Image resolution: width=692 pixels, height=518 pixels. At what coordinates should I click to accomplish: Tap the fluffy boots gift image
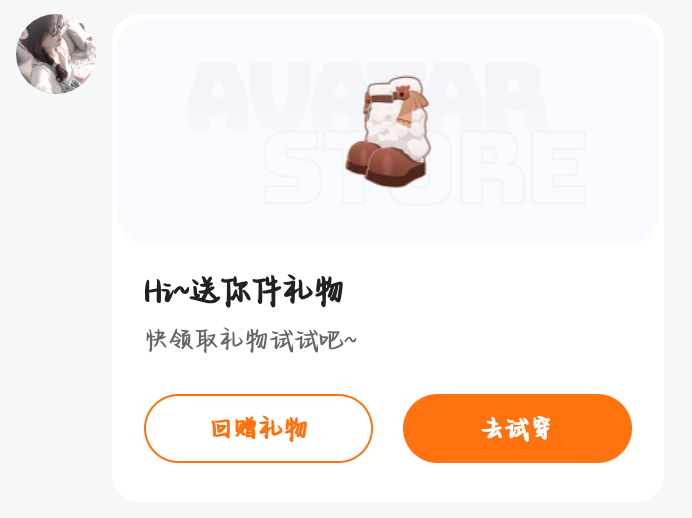[x=387, y=131]
